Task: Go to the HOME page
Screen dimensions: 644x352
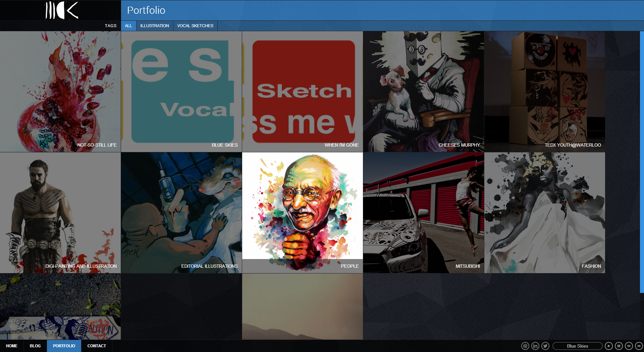Action: [12, 346]
